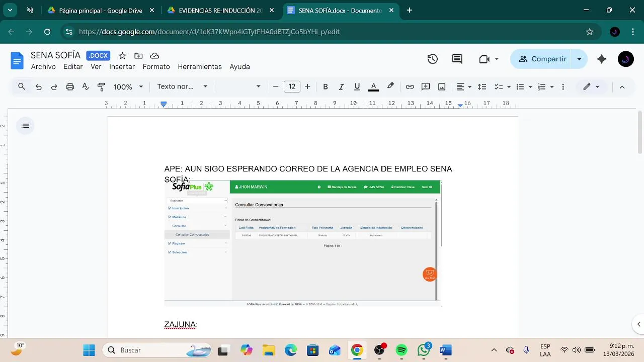Open the text alignment dropdown
The width and height of the screenshot is (644, 362).
click(x=464, y=87)
